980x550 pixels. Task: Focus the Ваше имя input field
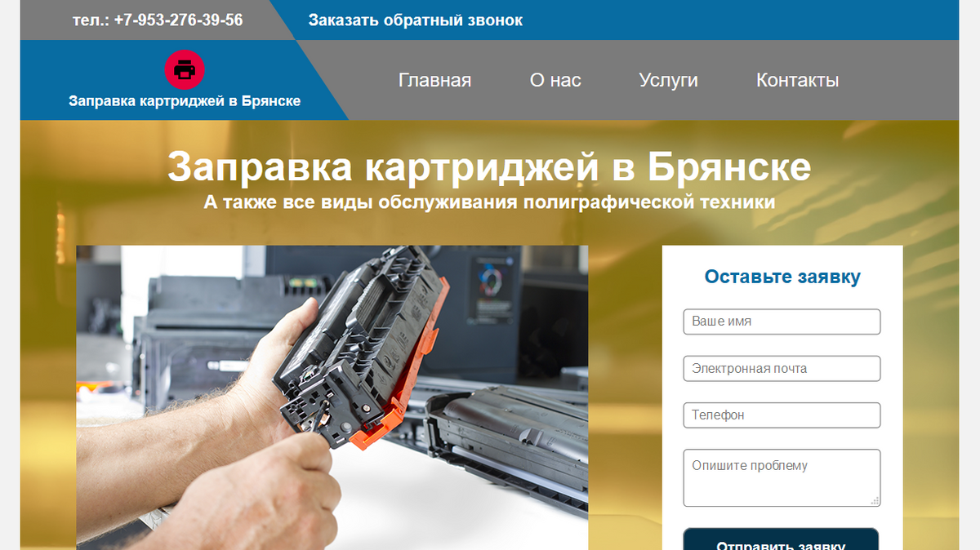click(782, 322)
